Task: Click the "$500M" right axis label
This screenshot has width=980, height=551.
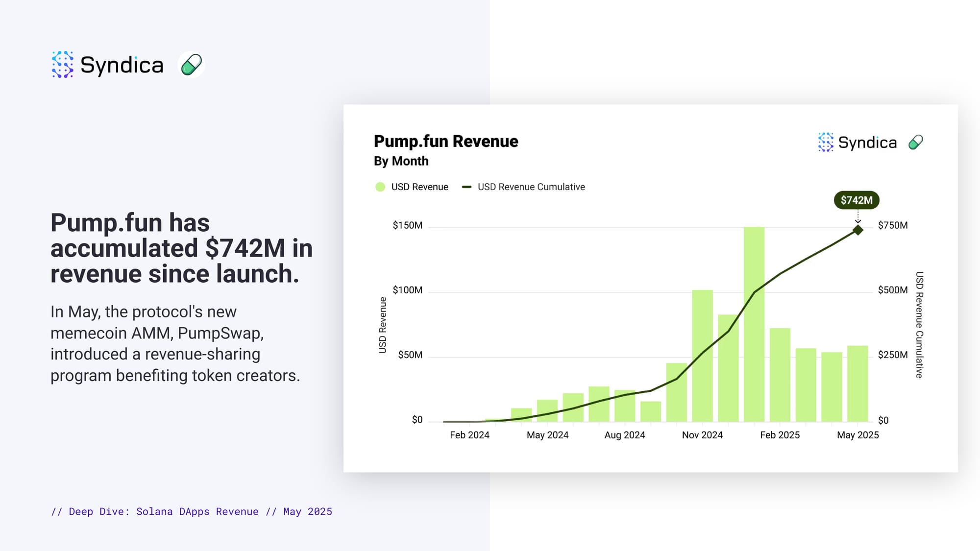Action: 893,290
